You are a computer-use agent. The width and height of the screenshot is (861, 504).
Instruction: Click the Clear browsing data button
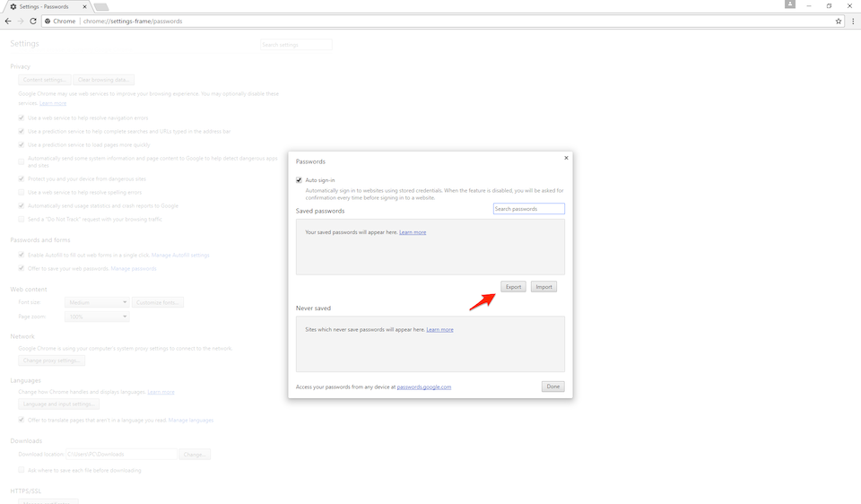pos(104,80)
